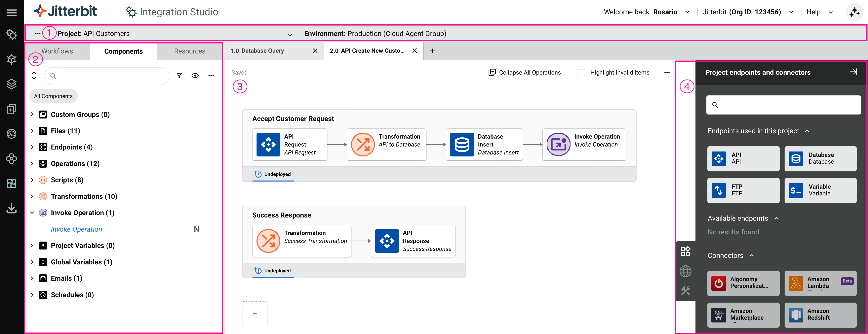The width and height of the screenshot is (868, 334).
Task: Expand the Transformations (10) tree node
Action: click(32, 196)
